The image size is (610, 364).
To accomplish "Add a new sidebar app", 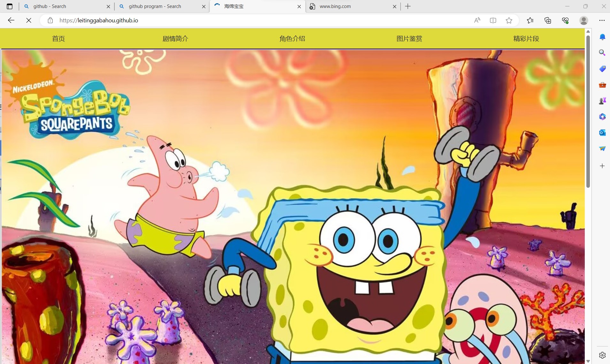I will [x=602, y=166].
